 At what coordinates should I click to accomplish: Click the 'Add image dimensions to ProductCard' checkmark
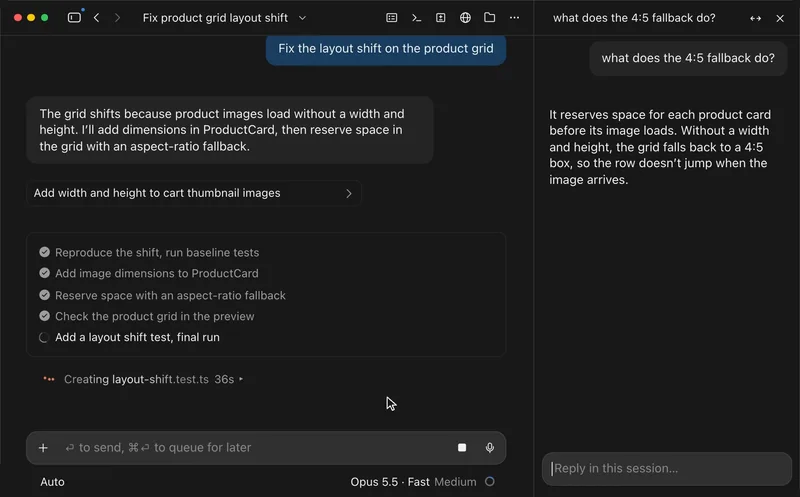pos(44,273)
